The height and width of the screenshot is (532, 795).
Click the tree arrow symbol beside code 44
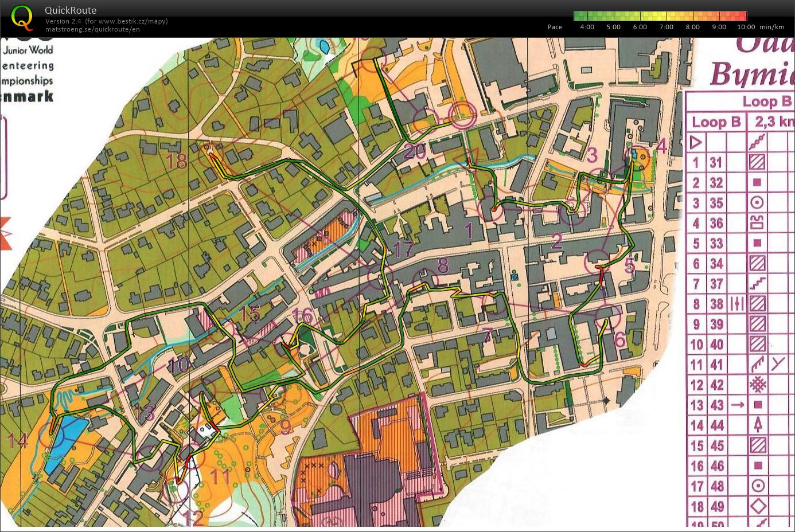click(757, 425)
